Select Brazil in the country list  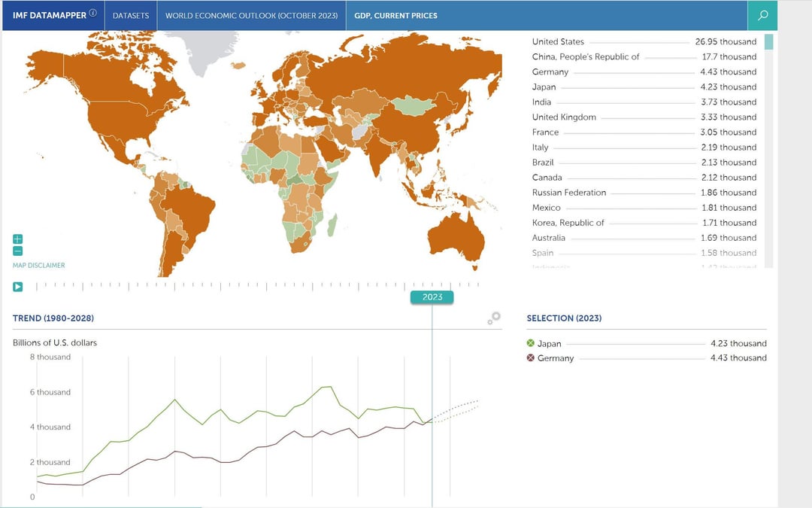tap(544, 163)
